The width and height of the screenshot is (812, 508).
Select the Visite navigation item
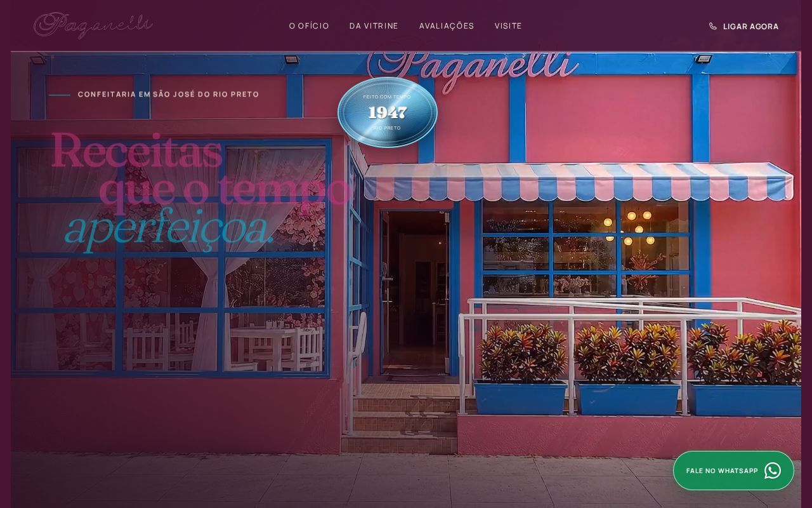pyautogui.click(x=508, y=26)
